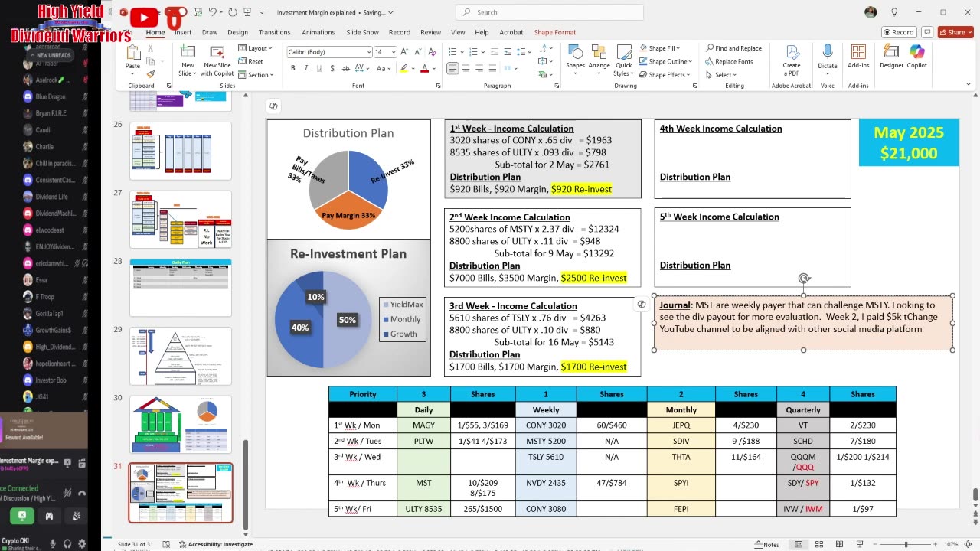This screenshot has width=980, height=551.
Task: Toggle text Shadow formatting
Action: 332,68
